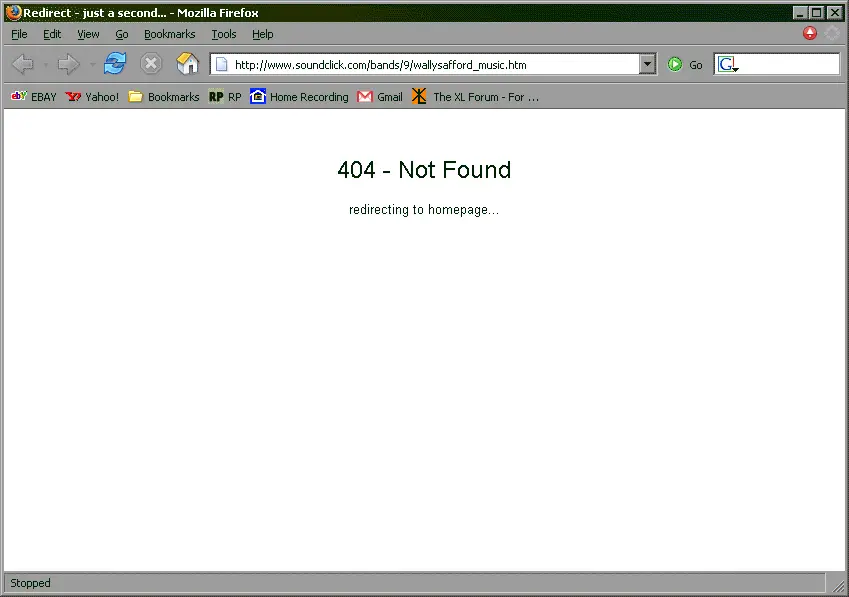Open the Google search engine selector

tap(727, 65)
